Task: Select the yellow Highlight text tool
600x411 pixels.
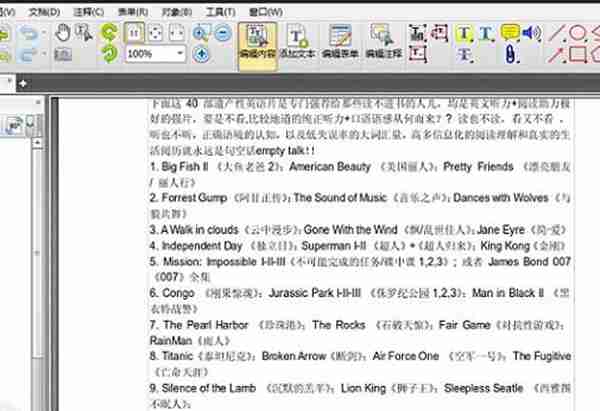Action: pos(464,34)
